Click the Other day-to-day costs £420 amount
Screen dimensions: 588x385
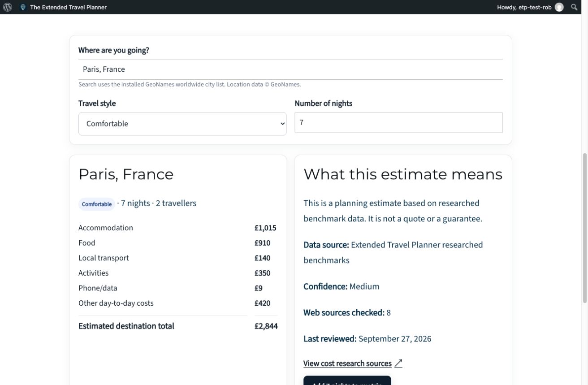pyautogui.click(x=262, y=303)
